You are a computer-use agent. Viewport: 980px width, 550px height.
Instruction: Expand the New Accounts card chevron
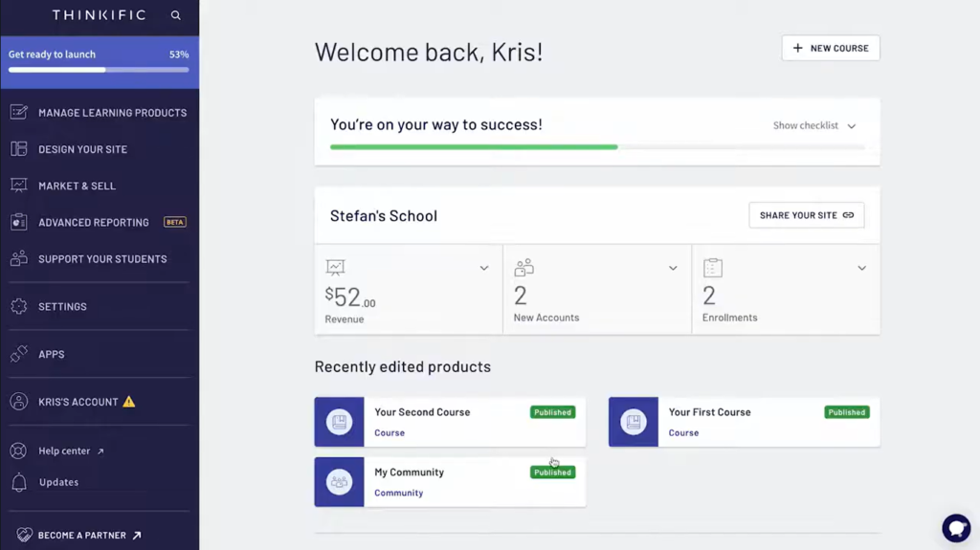click(x=673, y=268)
